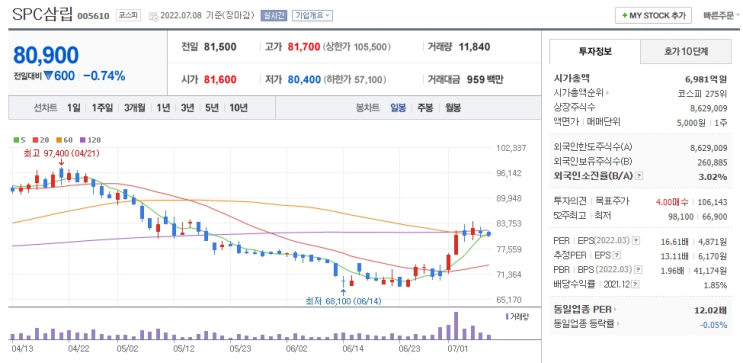The width and height of the screenshot is (743, 363).
Task: Click the -0.74% change percentage
Action: (104, 76)
